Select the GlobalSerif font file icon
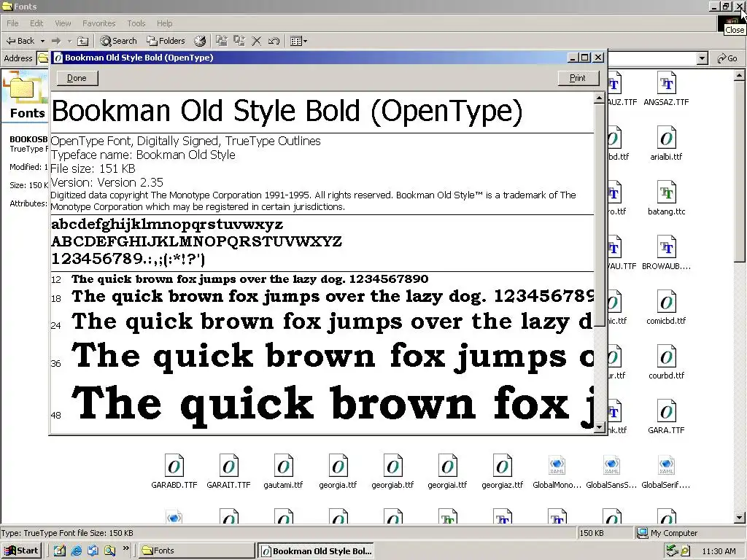 666,465
